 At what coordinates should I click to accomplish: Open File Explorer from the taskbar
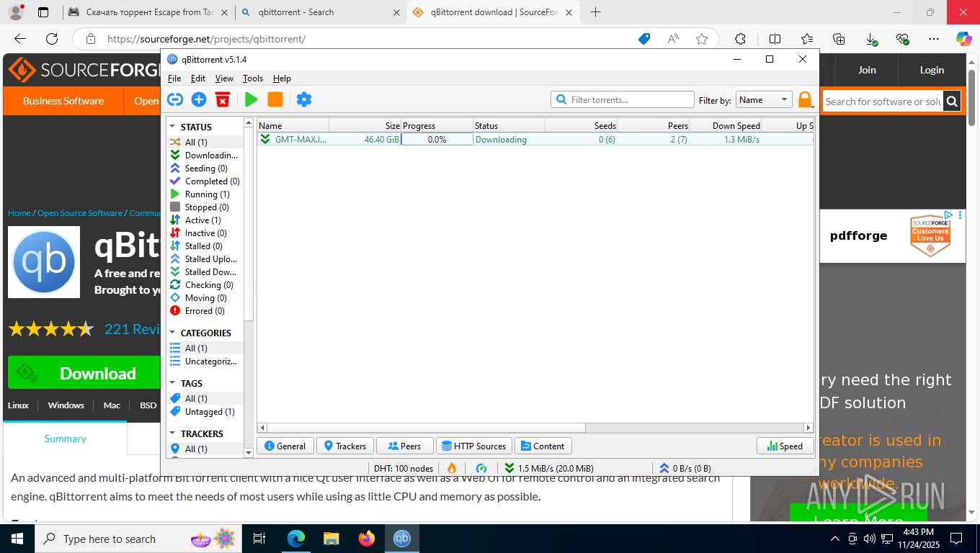tap(331, 539)
